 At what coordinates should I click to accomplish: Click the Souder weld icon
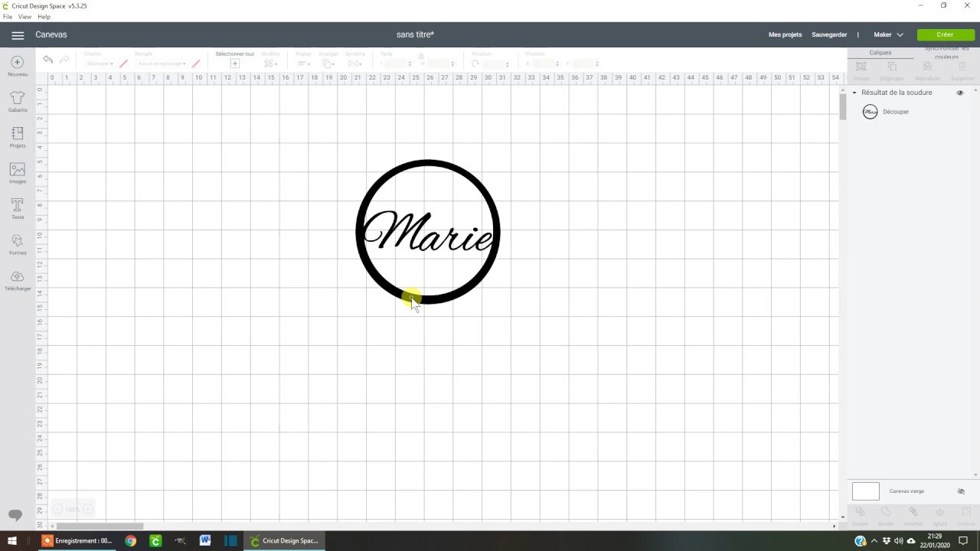(x=886, y=512)
